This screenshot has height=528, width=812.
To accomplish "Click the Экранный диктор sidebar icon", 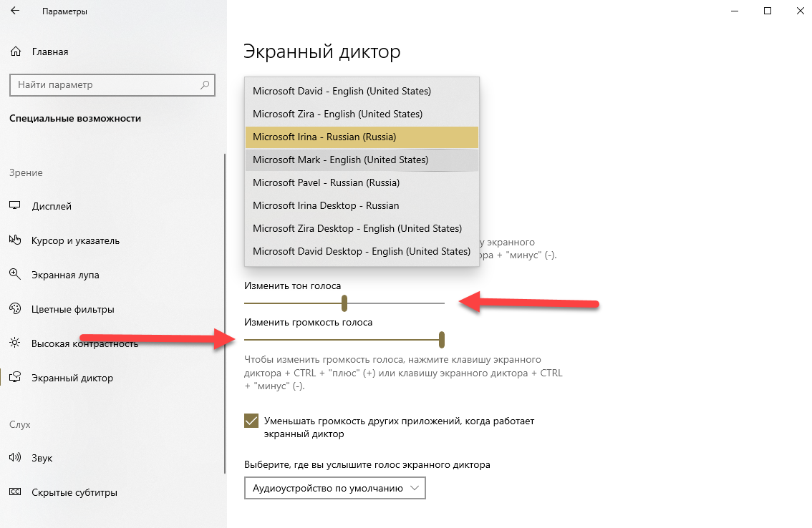I will [x=15, y=377].
